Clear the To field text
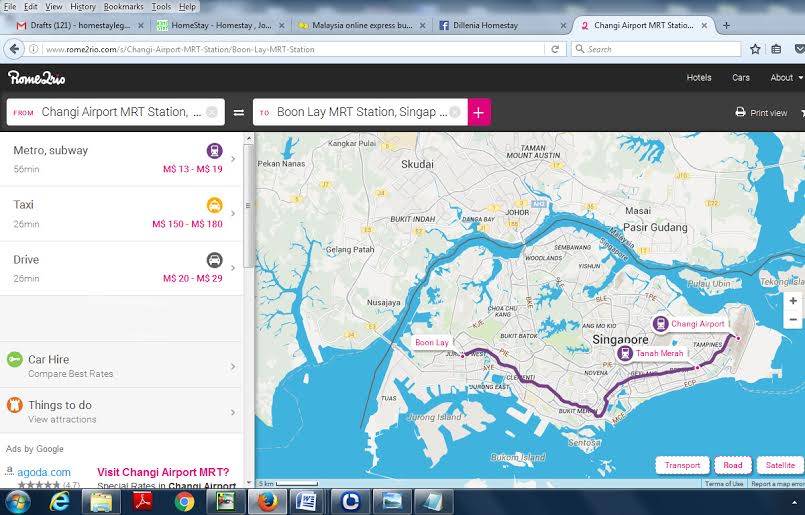 [x=454, y=112]
